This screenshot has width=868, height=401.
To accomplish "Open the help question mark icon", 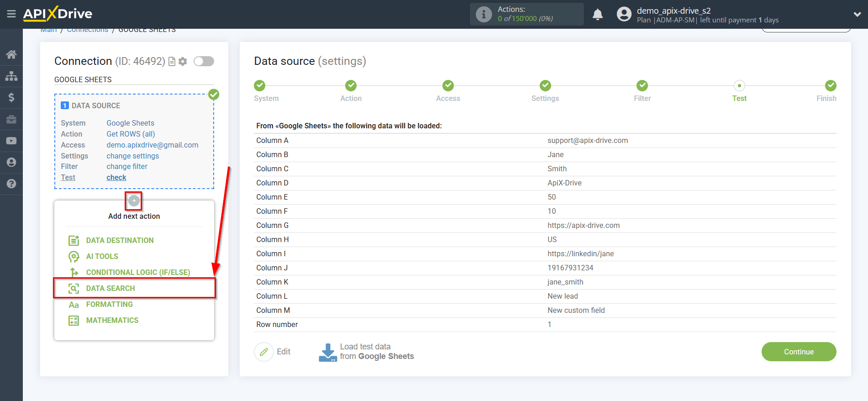I will 11,184.
